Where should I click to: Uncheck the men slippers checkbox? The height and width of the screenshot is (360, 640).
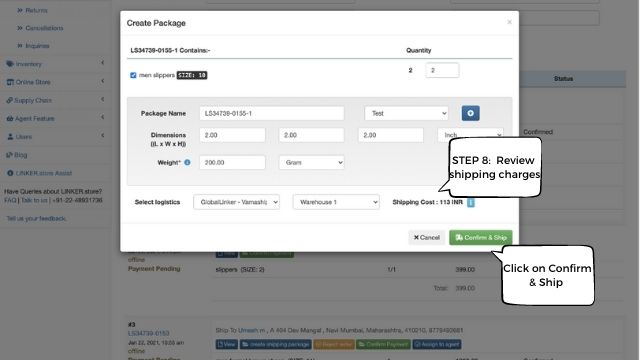click(x=133, y=75)
